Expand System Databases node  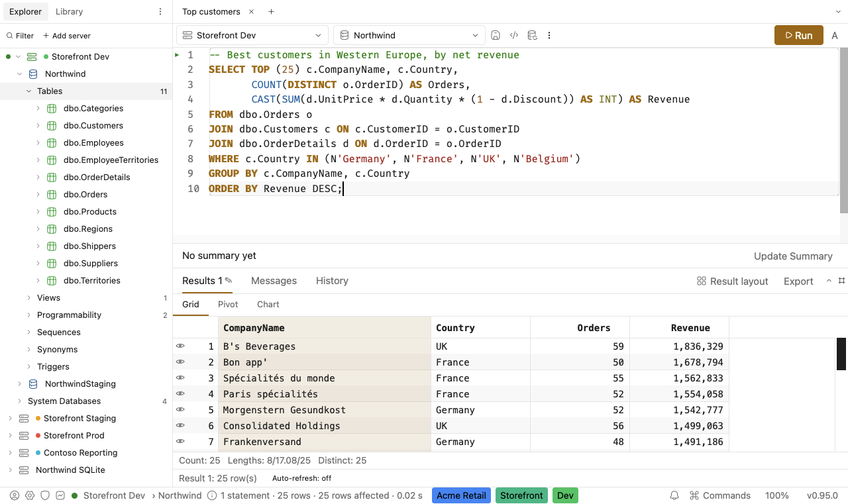[x=20, y=401]
